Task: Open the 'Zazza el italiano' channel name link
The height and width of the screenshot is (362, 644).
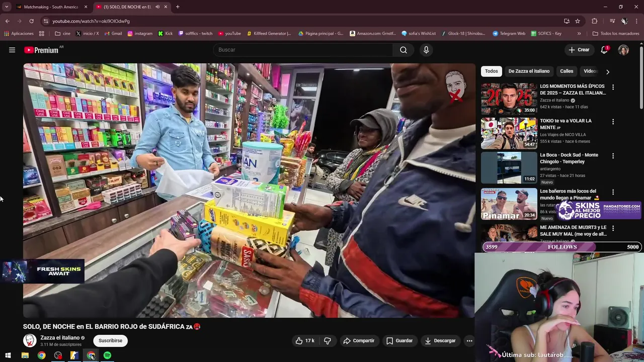Action: coord(60,338)
